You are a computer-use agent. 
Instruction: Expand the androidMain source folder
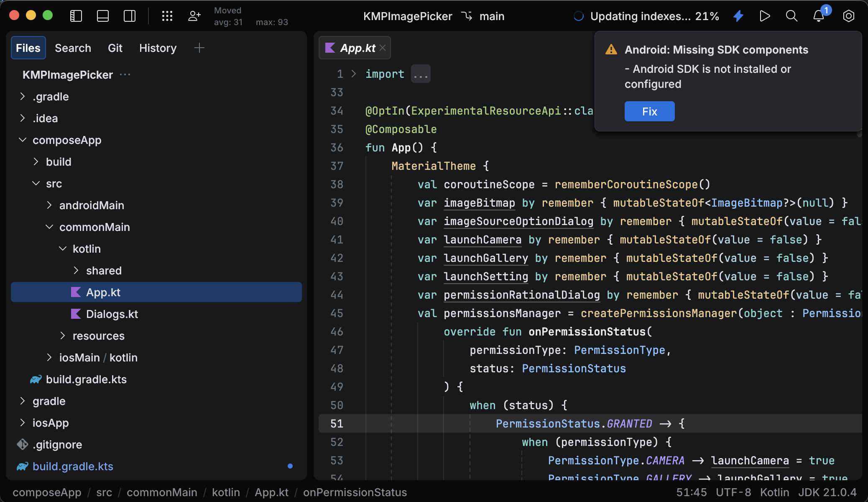click(x=50, y=205)
